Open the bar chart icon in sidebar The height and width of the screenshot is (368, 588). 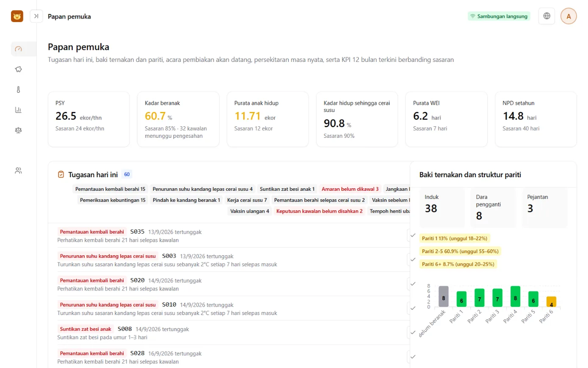[18, 110]
